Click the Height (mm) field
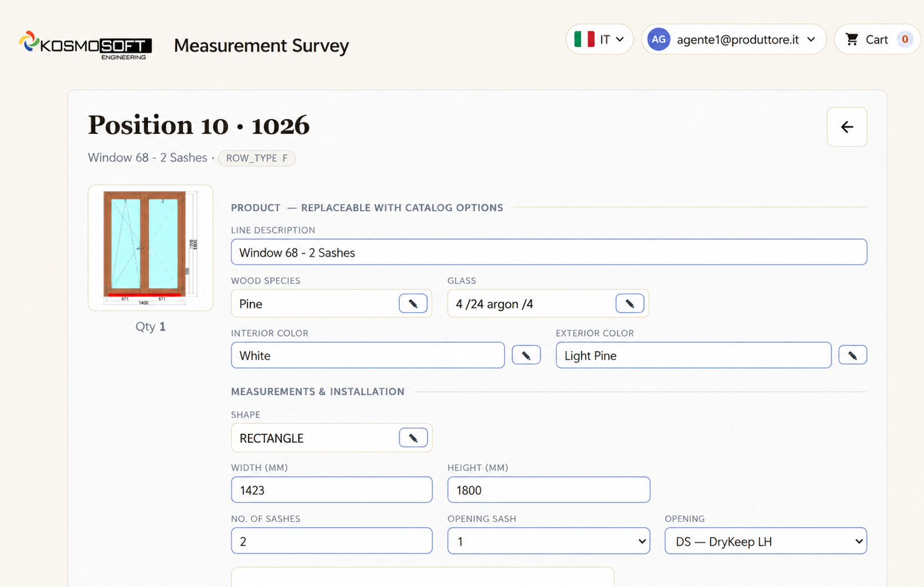The height and width of the screenshot is (587, 924). pyautogui.click(x=549, y=490)
